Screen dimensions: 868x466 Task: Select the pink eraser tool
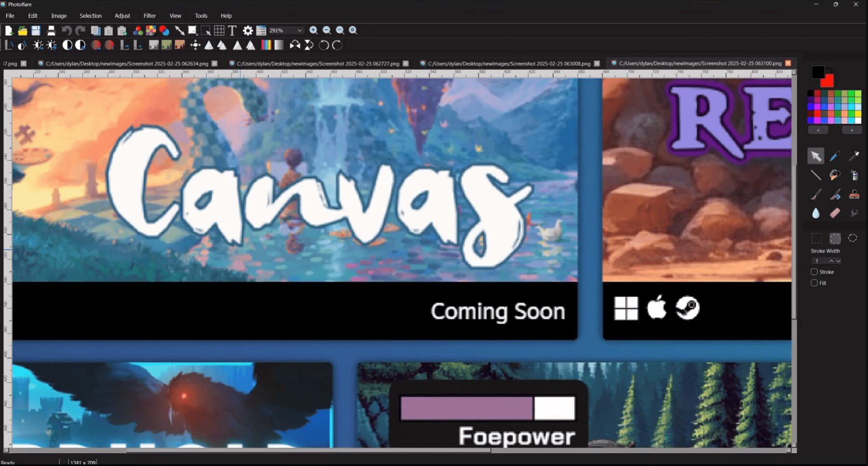pyautogui.click(x=835, y=213)
